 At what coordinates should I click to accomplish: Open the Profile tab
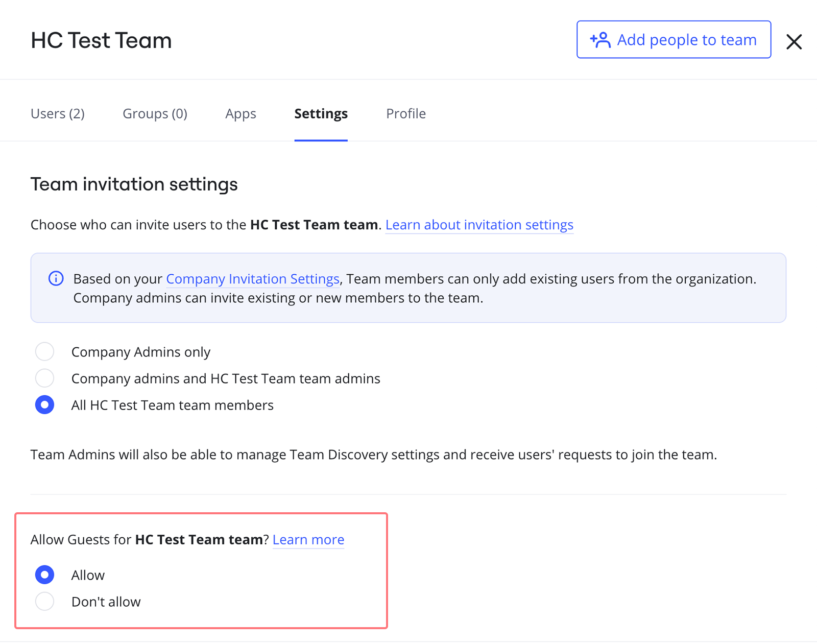pos(405,113)
